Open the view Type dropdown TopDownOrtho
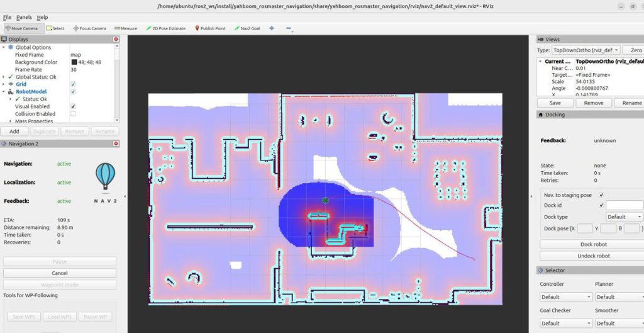The width and height of the screenshot is (644, 333). tap(586, 50)
